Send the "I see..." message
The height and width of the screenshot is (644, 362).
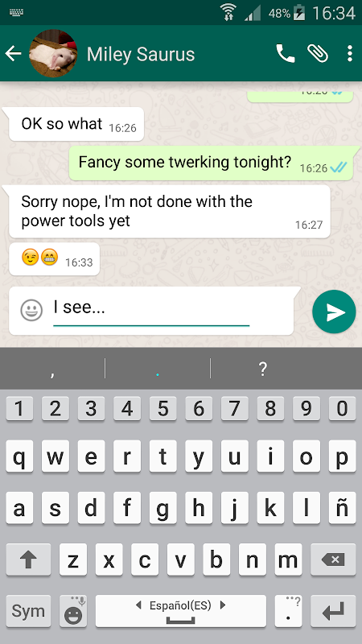point(334,312)
